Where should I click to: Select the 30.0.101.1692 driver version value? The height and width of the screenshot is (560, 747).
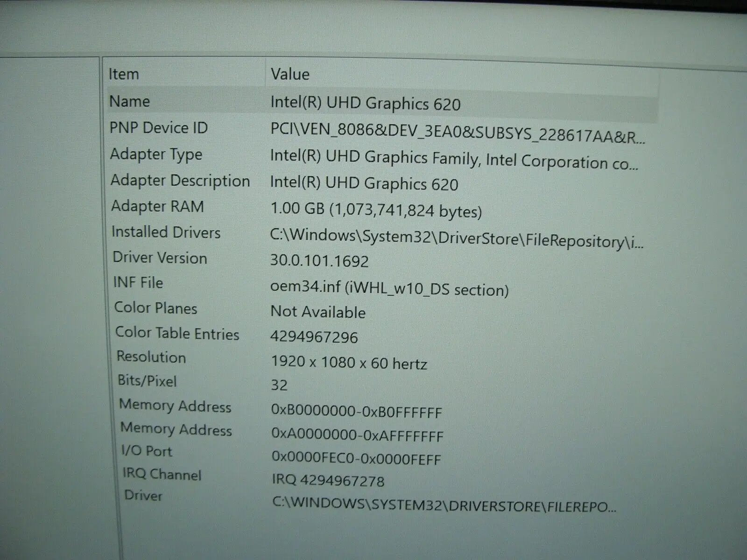coord(319,260)
